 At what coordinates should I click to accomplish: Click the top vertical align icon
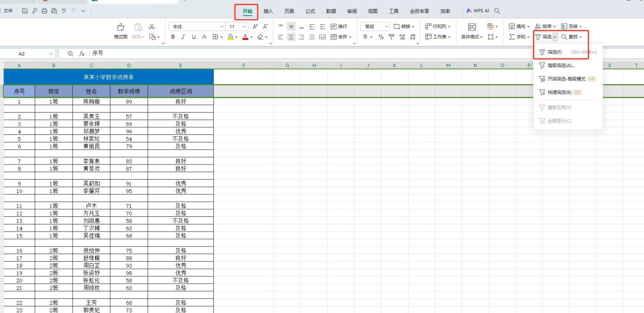281,27
